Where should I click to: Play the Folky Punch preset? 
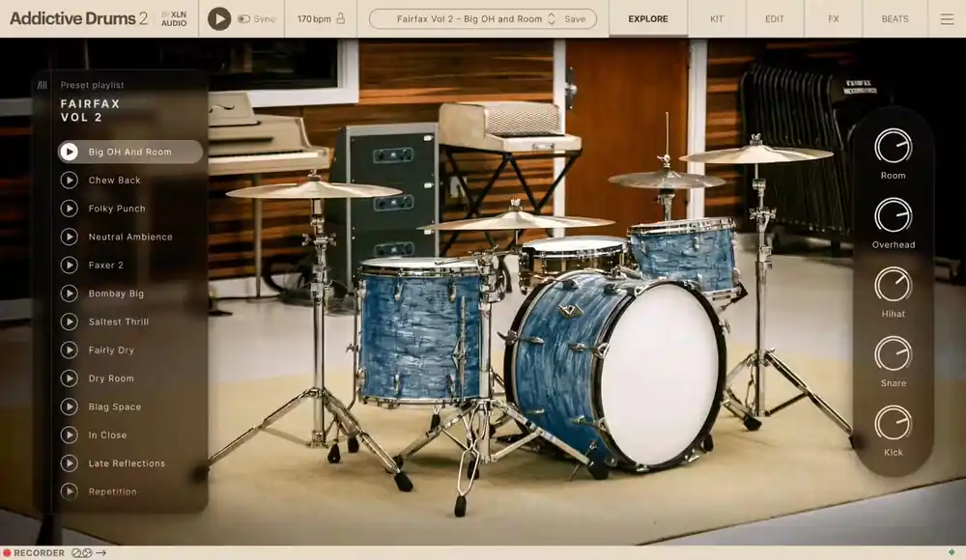click(69, 209)
